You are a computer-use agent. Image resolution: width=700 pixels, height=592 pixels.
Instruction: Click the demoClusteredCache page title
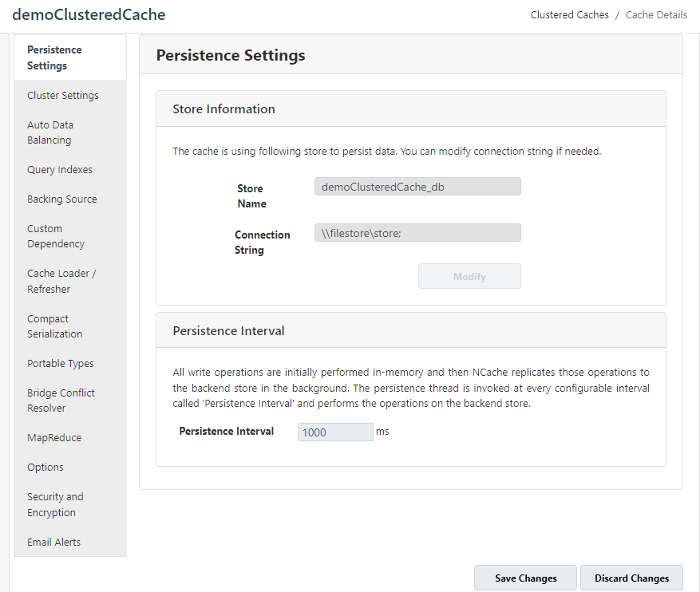coord(89,14)
